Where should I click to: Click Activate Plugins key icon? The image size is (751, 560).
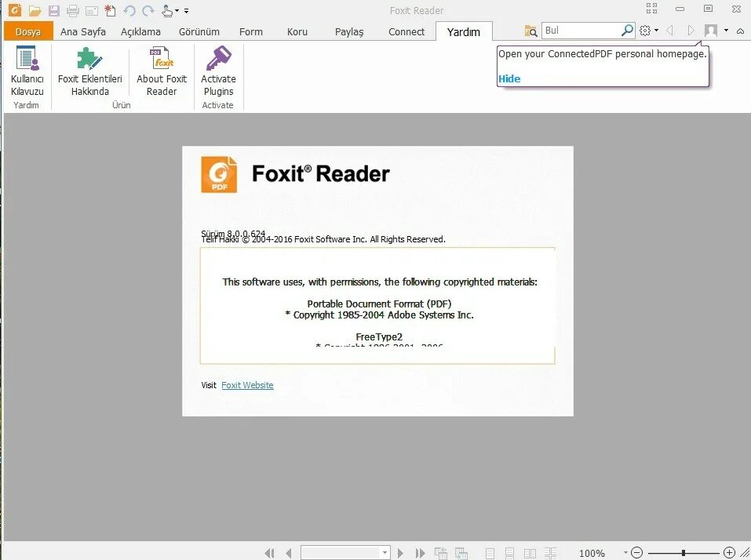point(218,71)
